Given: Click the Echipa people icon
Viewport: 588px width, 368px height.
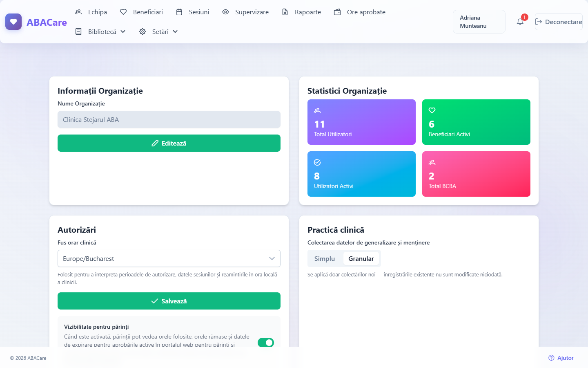Looking at the screenshot, I should coord(78,12).
